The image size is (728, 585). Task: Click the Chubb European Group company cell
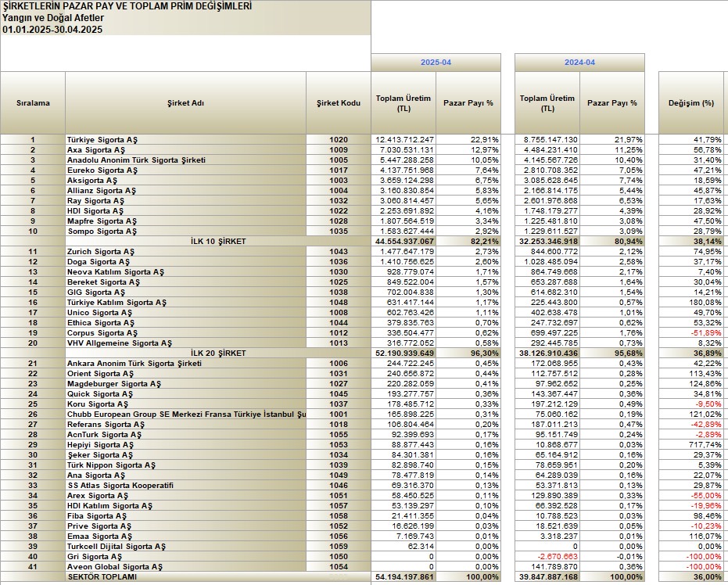point(186,415)
